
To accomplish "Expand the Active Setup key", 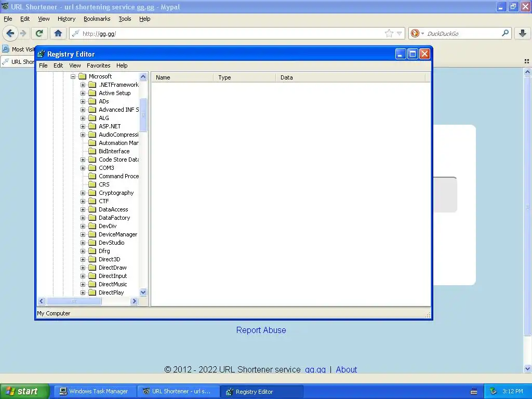I will [83, 93].
